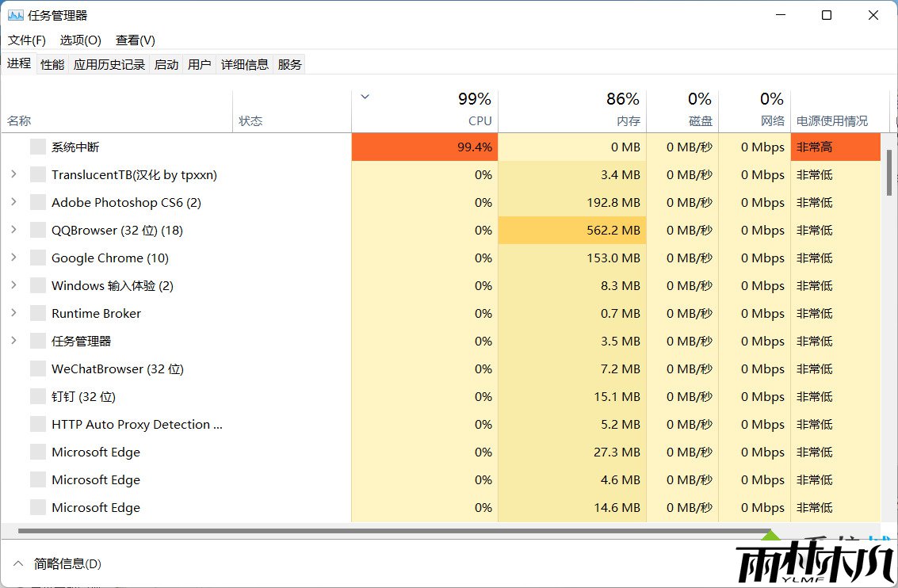Sort by the 状态 column header

[x=292, y=112]
